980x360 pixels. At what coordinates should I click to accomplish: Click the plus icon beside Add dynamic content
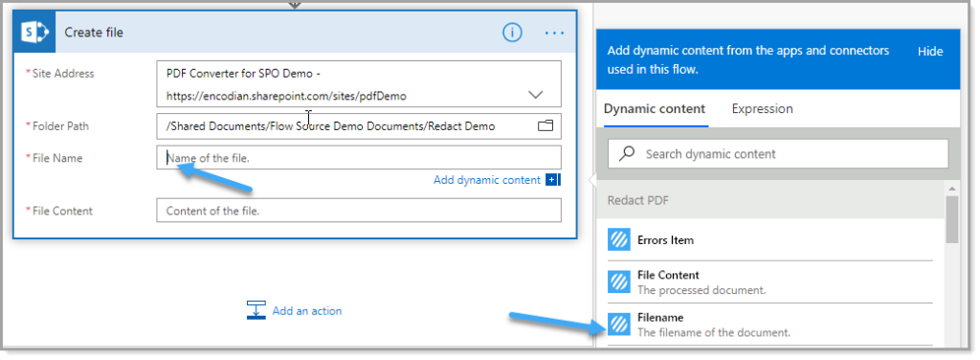click(x=552, y=180)
